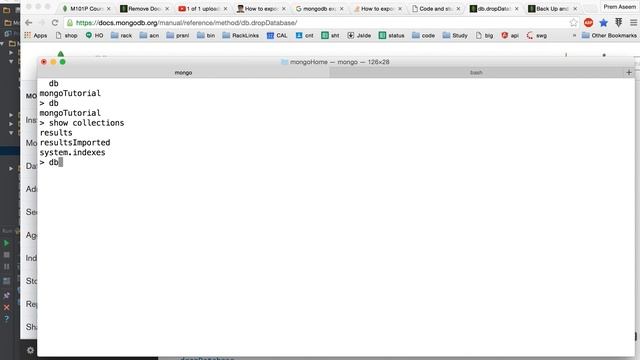640x360 pixels.
Task: Click the pin icon in IDE run panel
Action: coord(7,295)
